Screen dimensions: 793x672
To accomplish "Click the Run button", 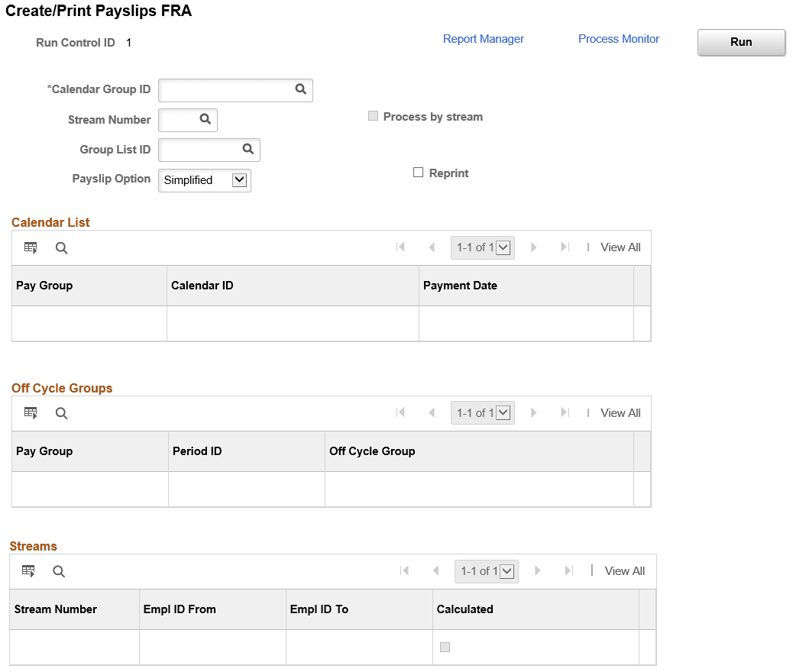I will pos(740,42).
